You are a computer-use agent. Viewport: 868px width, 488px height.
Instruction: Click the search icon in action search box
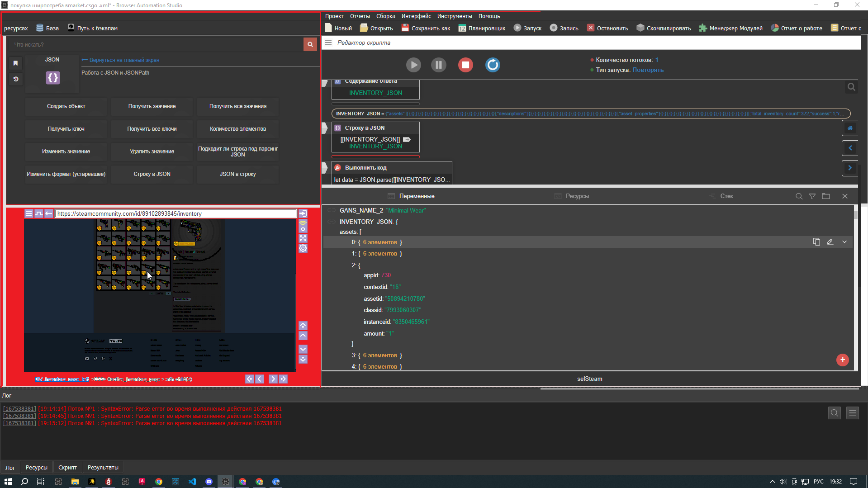click(310, 44)
